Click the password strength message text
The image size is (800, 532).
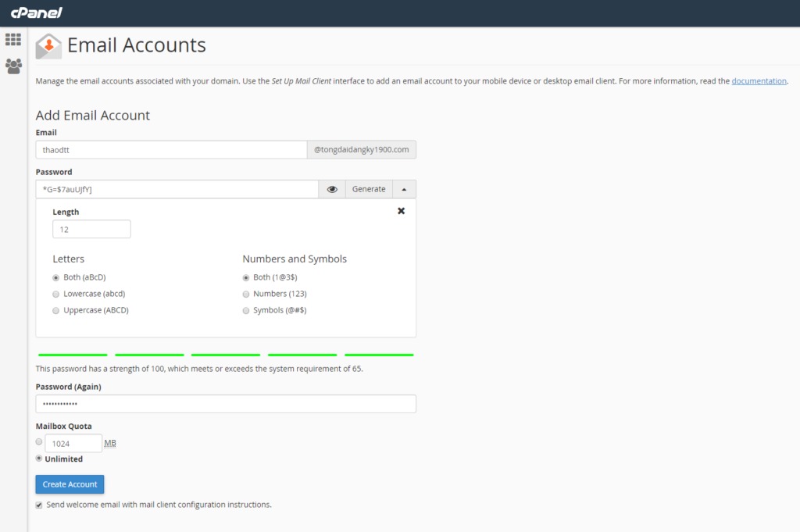click(x=199, y=369)
